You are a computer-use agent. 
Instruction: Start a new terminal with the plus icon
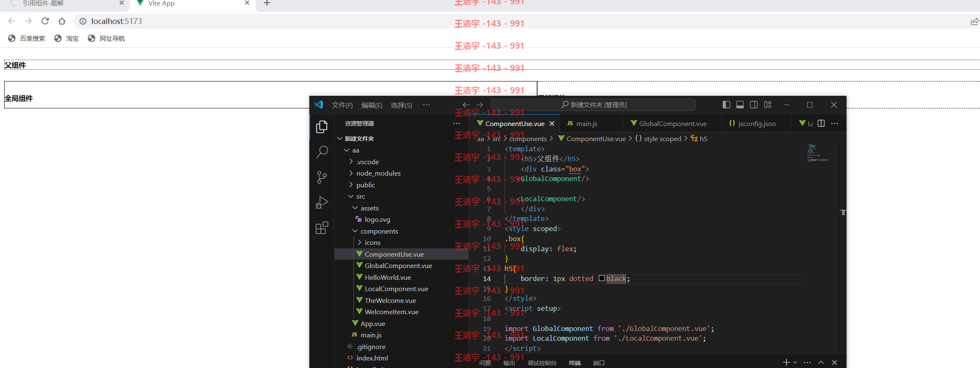786,362
